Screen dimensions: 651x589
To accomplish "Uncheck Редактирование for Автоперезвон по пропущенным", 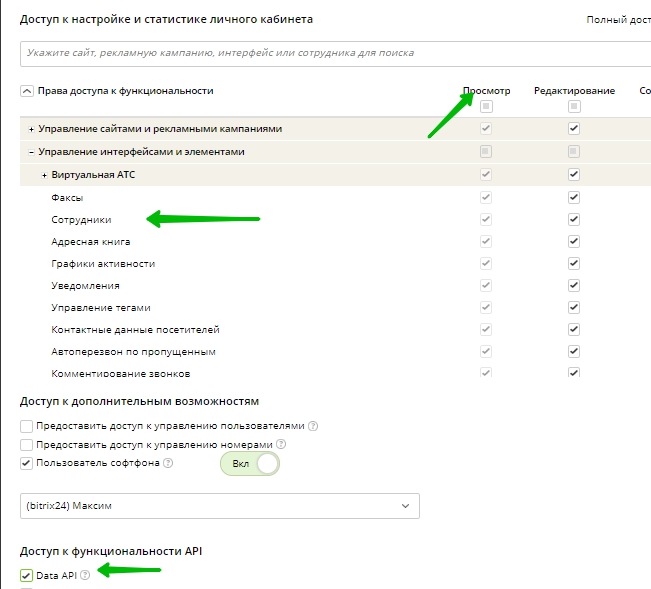I will click(x=574, y=351).
